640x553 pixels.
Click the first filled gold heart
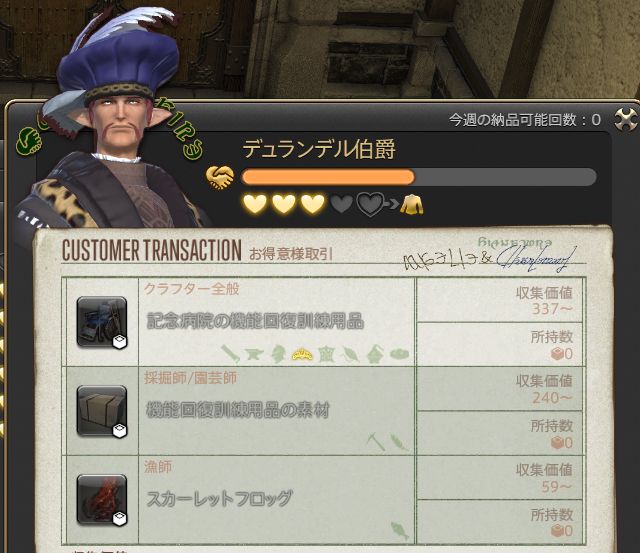255,204
